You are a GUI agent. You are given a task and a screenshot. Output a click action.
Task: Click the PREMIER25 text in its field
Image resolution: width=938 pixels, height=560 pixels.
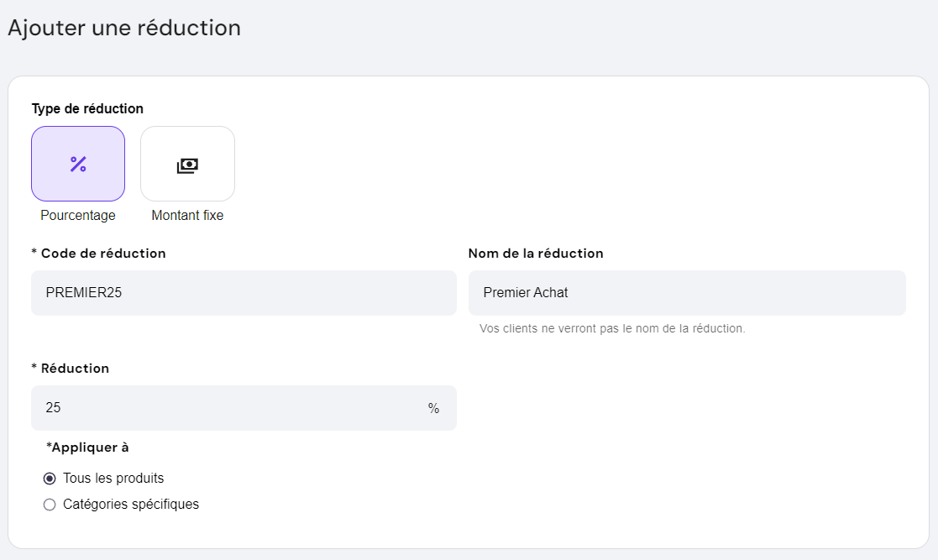[x=81, y=292]
